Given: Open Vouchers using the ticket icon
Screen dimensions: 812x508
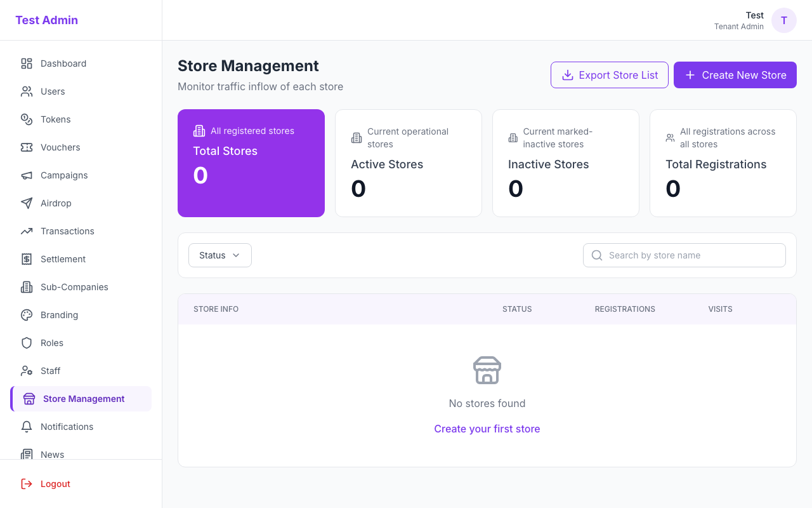Looking at the screenshot, I should (26, 147).
